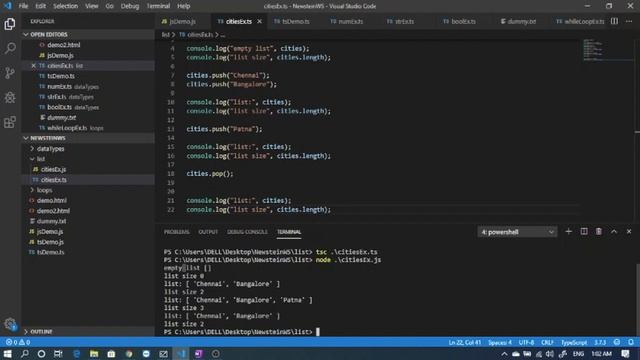
Task: Open the notifications bell in the status bar
Action: coord(631,342)
